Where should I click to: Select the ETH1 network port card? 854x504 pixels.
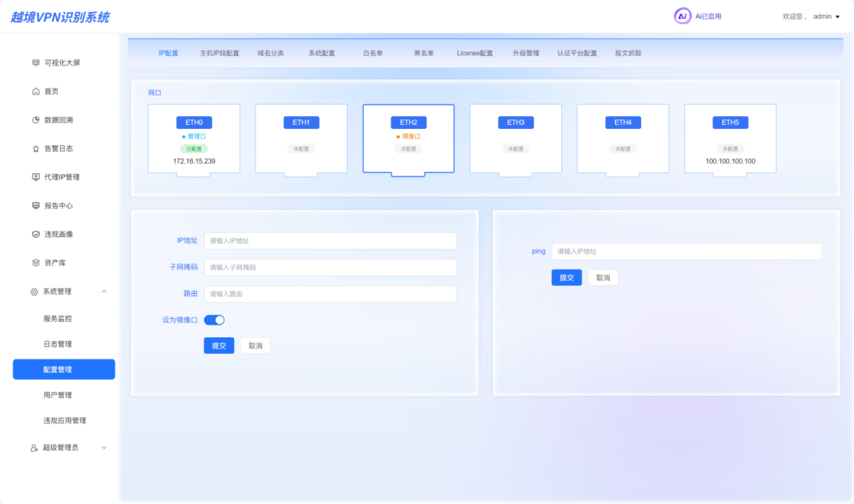pos(301,139)
